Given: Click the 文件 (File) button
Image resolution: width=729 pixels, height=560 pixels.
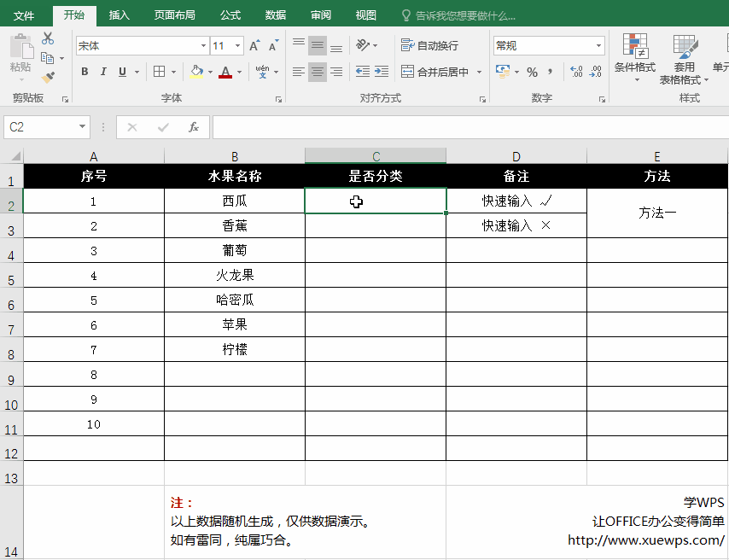Looking at the screenshot, I should (x=24, y=15).
